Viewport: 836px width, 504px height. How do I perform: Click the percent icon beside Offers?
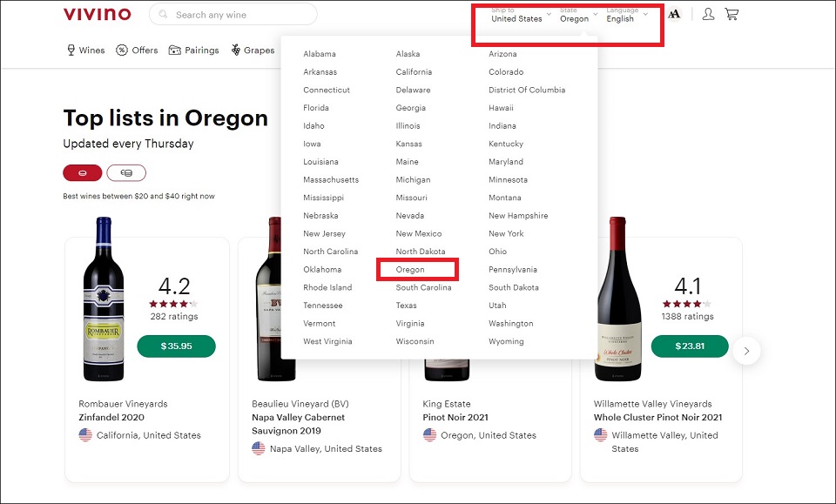pos(122,50)
